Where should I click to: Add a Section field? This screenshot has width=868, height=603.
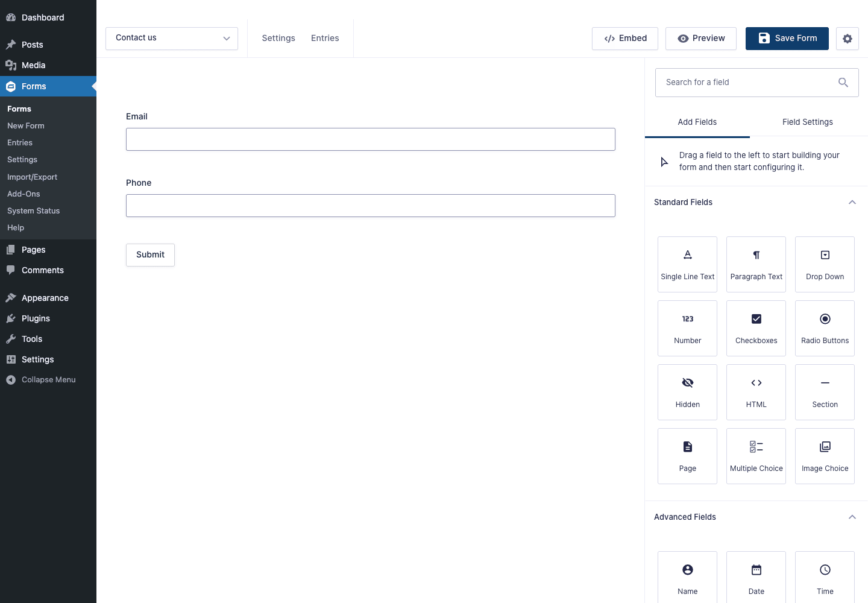[x=825, y=392]
